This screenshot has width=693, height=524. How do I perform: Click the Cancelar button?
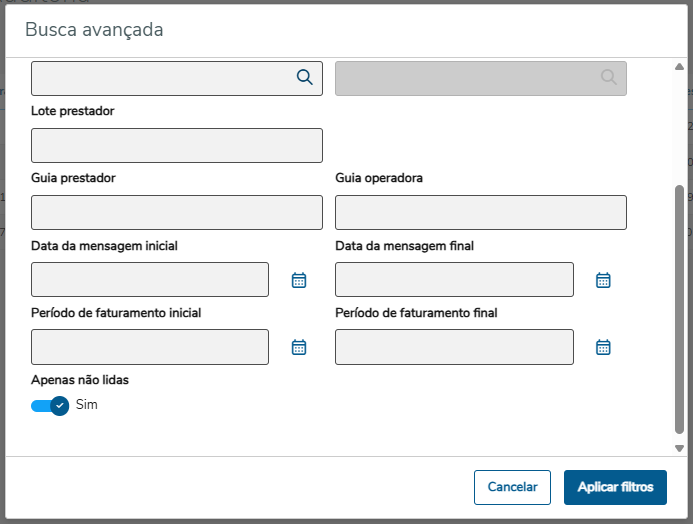coord(512,487)
